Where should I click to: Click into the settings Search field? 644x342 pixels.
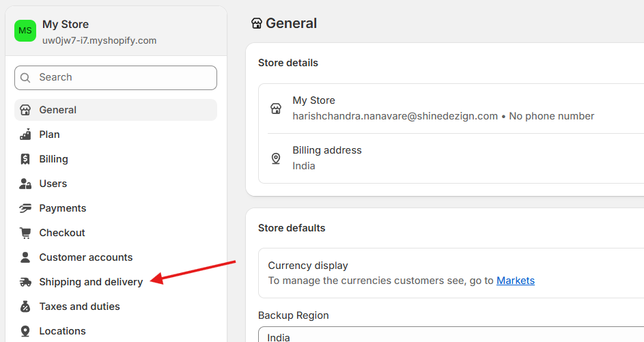coord(115,78)
